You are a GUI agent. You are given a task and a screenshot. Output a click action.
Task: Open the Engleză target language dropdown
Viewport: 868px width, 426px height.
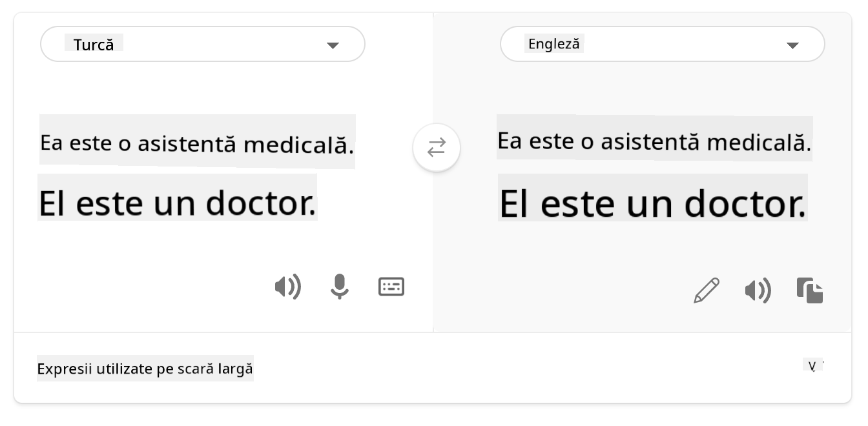pos(662,45)
